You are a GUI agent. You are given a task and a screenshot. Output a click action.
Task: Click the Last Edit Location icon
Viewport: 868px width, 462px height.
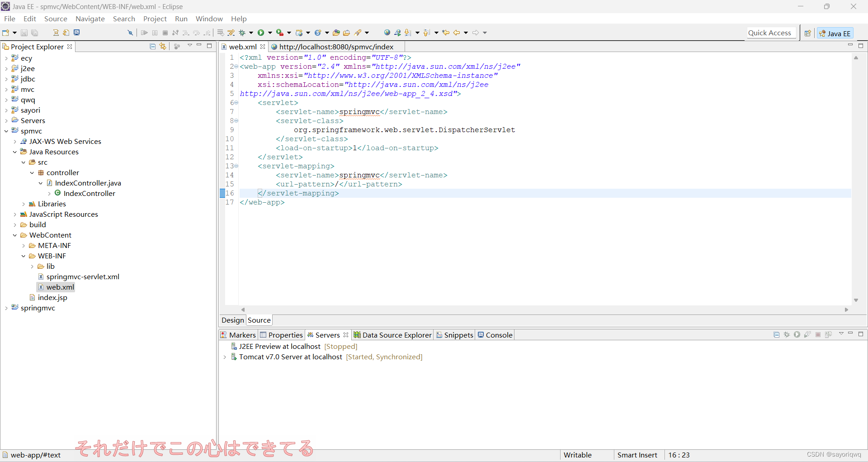(x=446, y=33)
